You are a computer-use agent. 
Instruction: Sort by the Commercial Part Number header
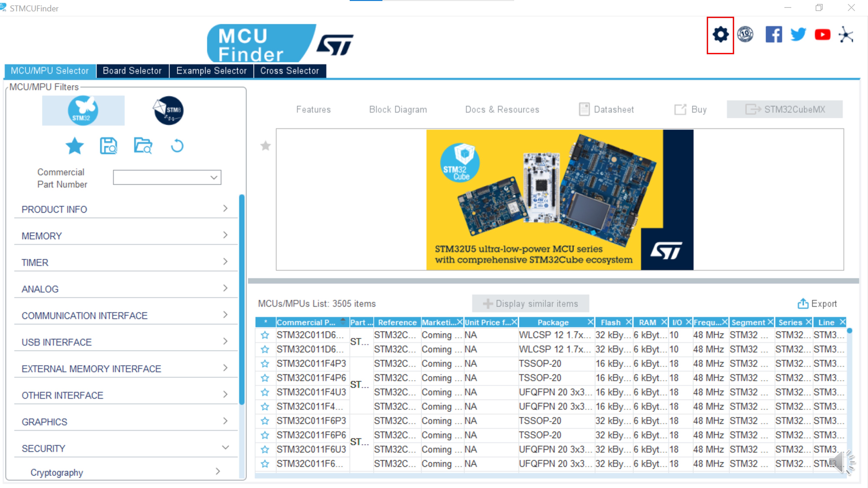coord(312,322)
